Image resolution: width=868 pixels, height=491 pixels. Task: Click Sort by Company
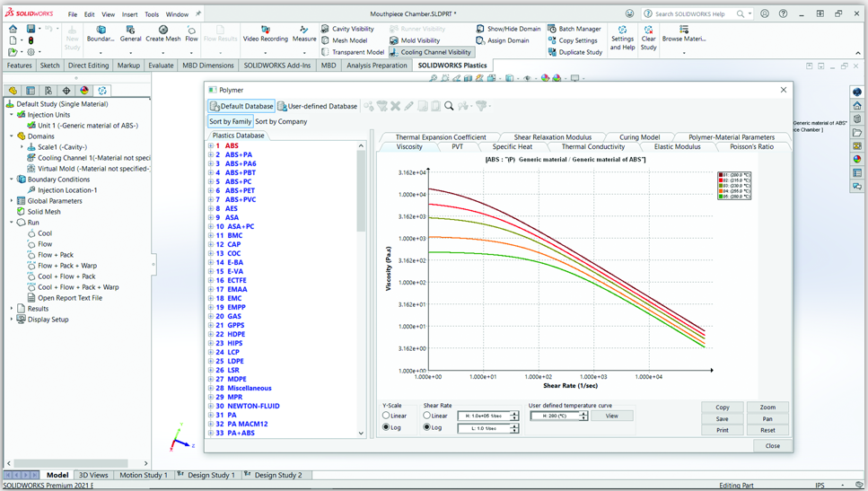pyautogui.click(x=281, y=121)
